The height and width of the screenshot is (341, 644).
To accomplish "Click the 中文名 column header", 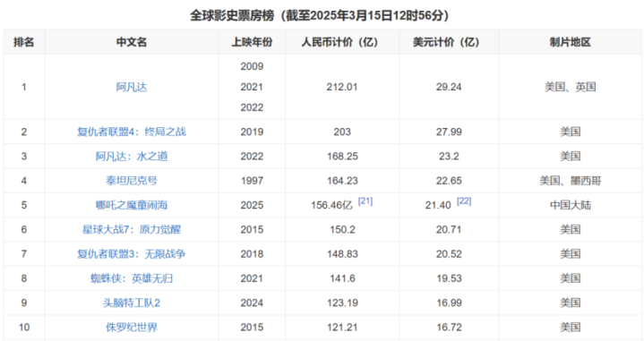I will [132, 42].
